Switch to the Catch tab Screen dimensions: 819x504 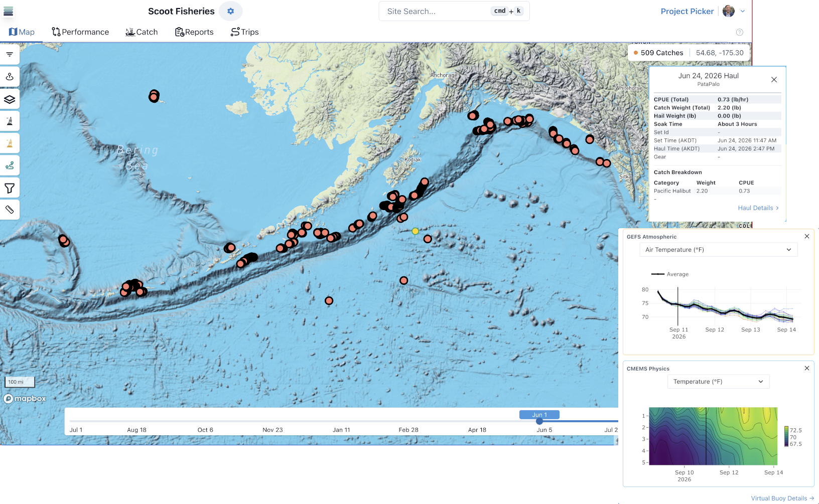pyautogui.click(x=142, y=32)
